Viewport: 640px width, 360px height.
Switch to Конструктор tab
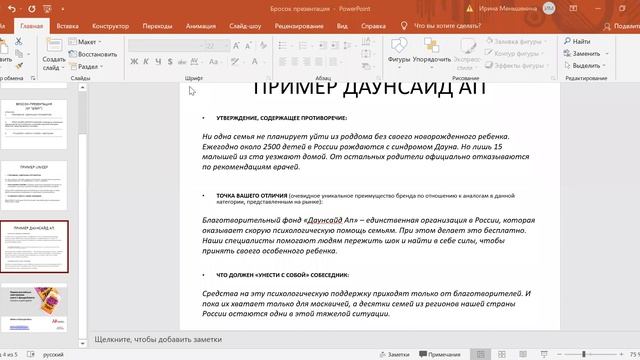pos(110,26)
